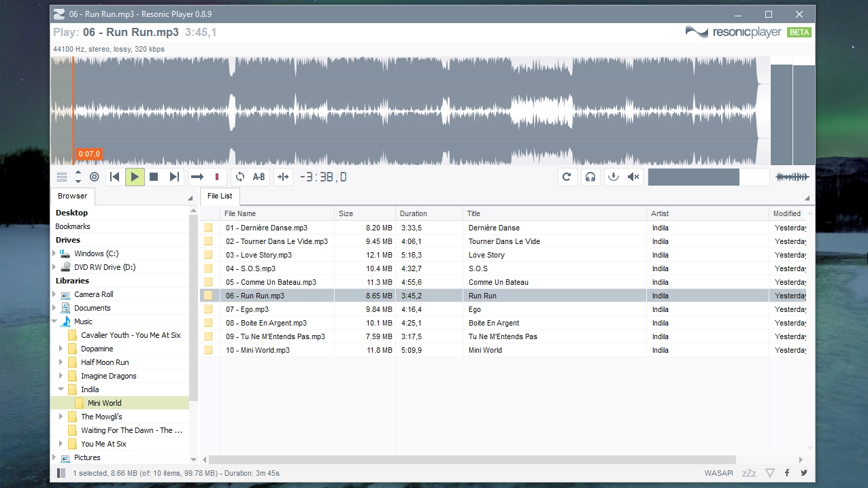868x488 pixels.
Task: Sort by Title column
Action: click(554, 213)
